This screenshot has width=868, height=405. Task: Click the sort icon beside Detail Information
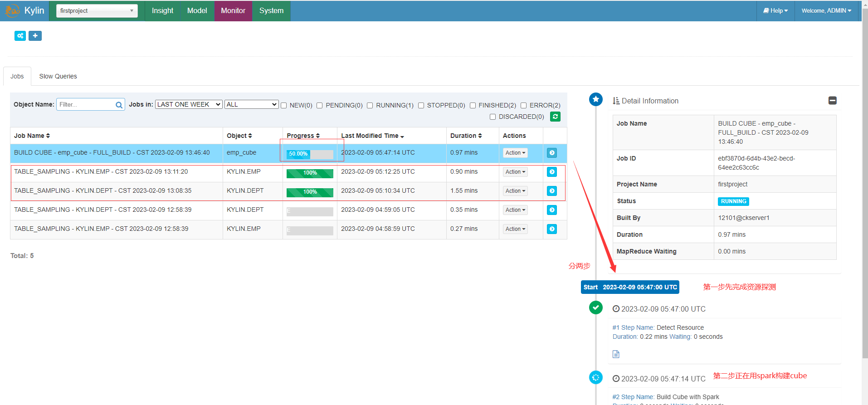pos(616,101)
